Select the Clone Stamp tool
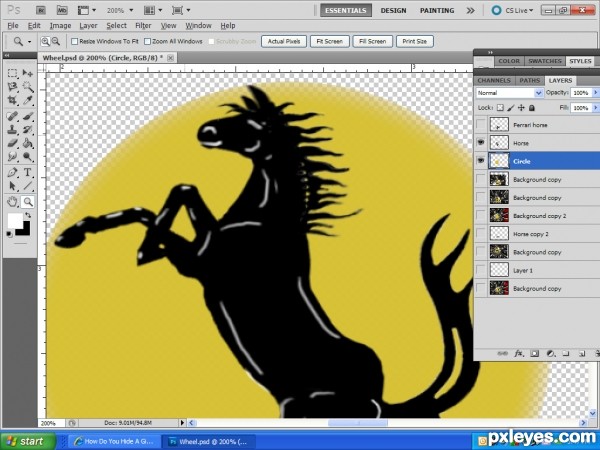This screenshot has height=450, width=600. click(x=13, y=130)
